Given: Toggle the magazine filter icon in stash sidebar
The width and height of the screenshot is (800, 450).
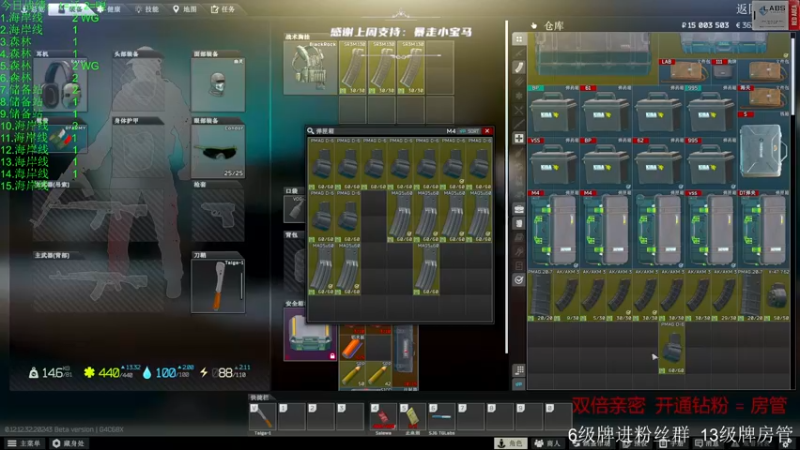Looking at the screenshot, I should pyautogui.click(x=519, y=67).
